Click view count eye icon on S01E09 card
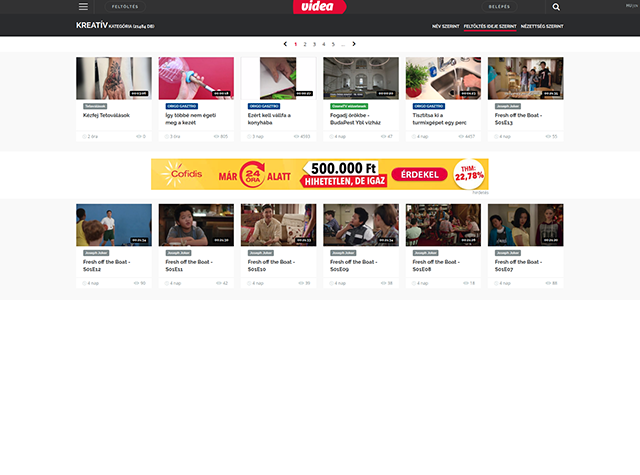Screen dimensions: 640x475 (383, 283)
